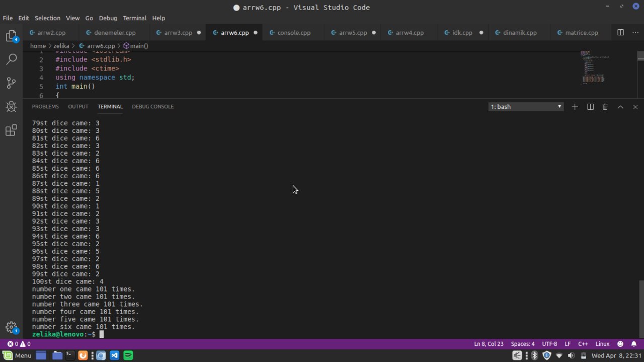Switch to the console.cpp tab
The width and height of the screenshot is (644, 362).
click(294, 33)
